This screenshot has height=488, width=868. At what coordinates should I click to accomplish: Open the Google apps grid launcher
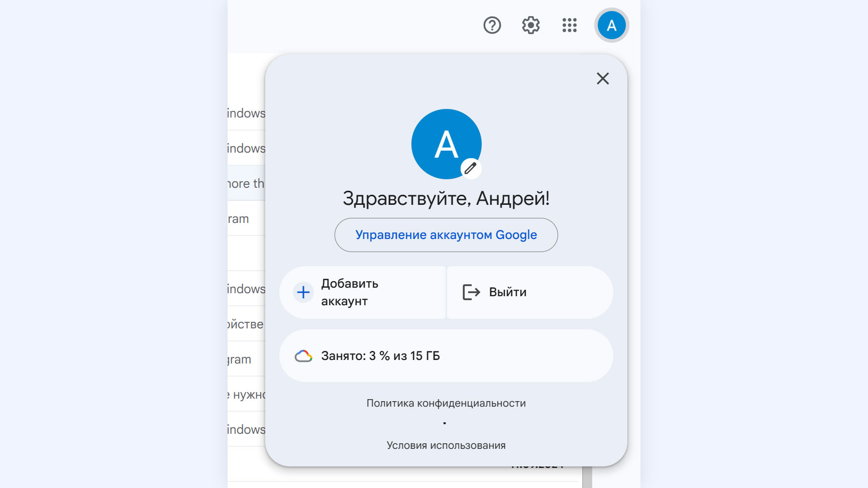coord(570,25)
